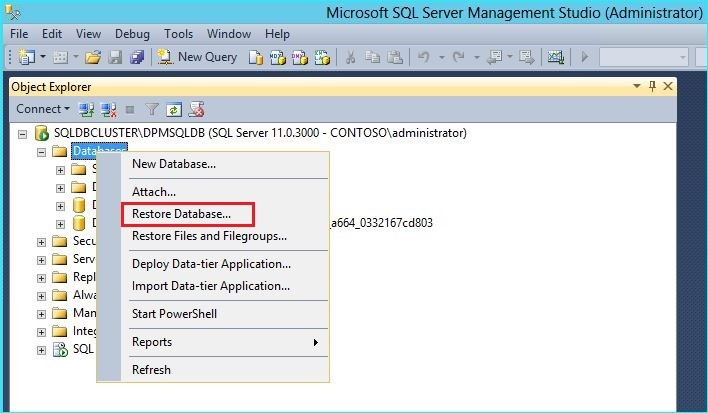Screen dimensions: 708x413
Task: Collapse the Databases folder node
Action: point(41,152)
